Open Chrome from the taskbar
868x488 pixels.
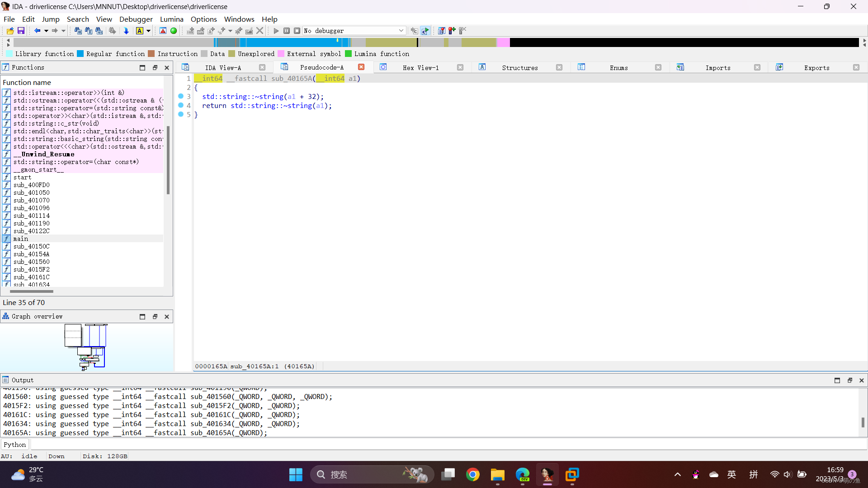(473, 474)
